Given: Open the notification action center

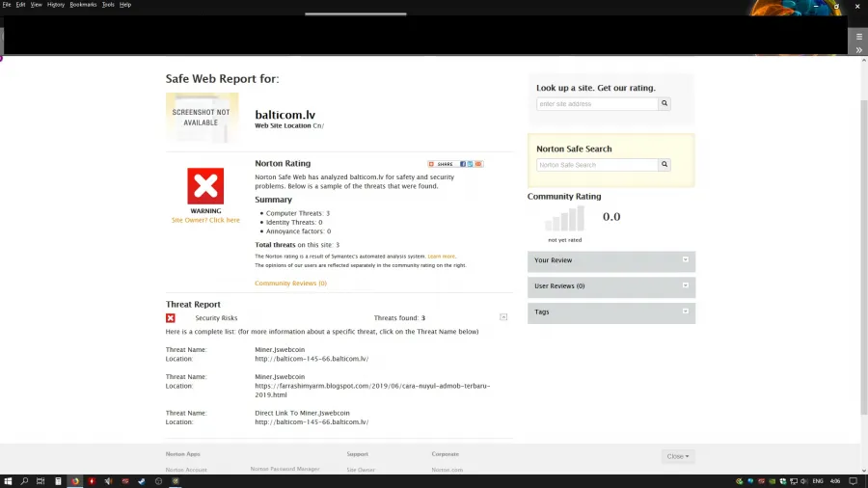Looking at the screenshot, I should pos(854,481).
